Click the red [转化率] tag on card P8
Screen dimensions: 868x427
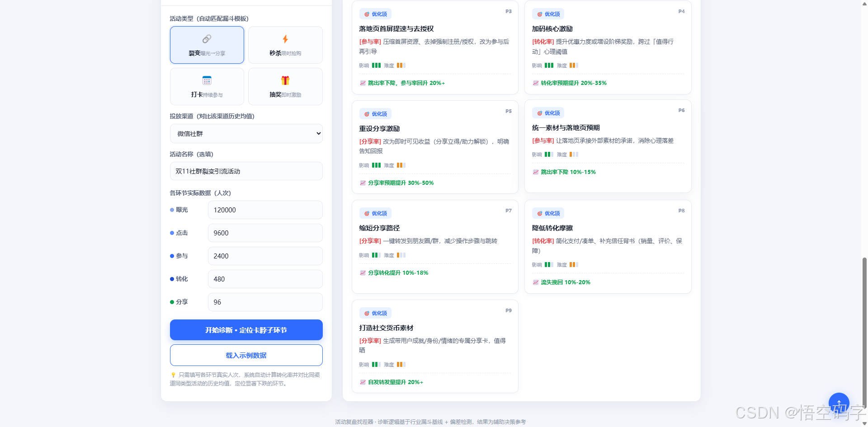click(543, 241)
